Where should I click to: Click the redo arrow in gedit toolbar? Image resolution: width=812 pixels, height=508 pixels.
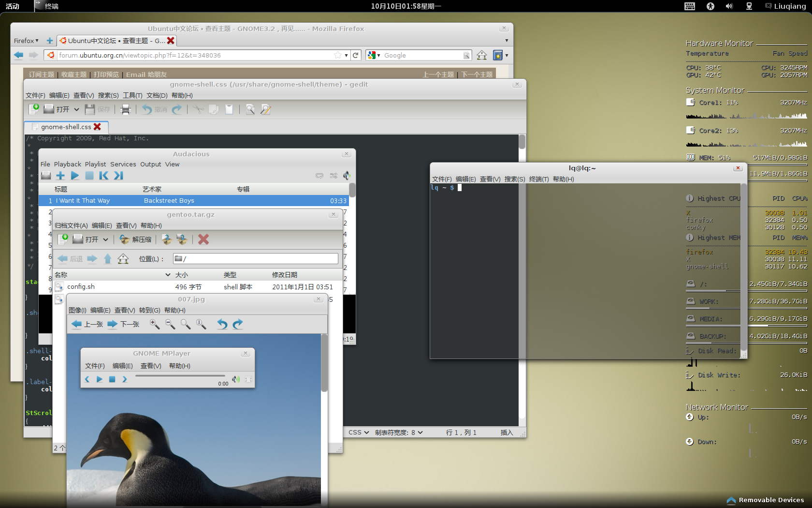pyautogui.click(x=177, y=109)
